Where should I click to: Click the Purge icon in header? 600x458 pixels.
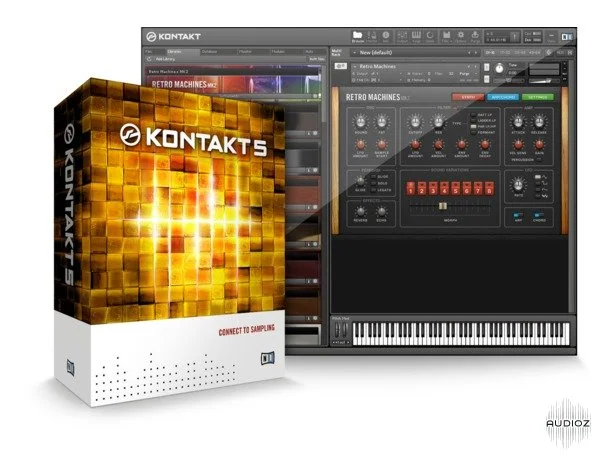(x=475, y=36)
